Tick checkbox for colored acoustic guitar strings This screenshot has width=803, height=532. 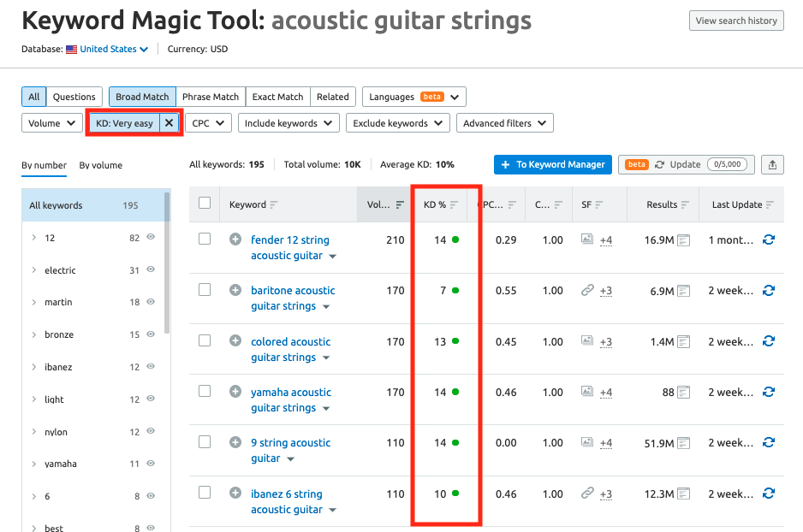(205, 340)
